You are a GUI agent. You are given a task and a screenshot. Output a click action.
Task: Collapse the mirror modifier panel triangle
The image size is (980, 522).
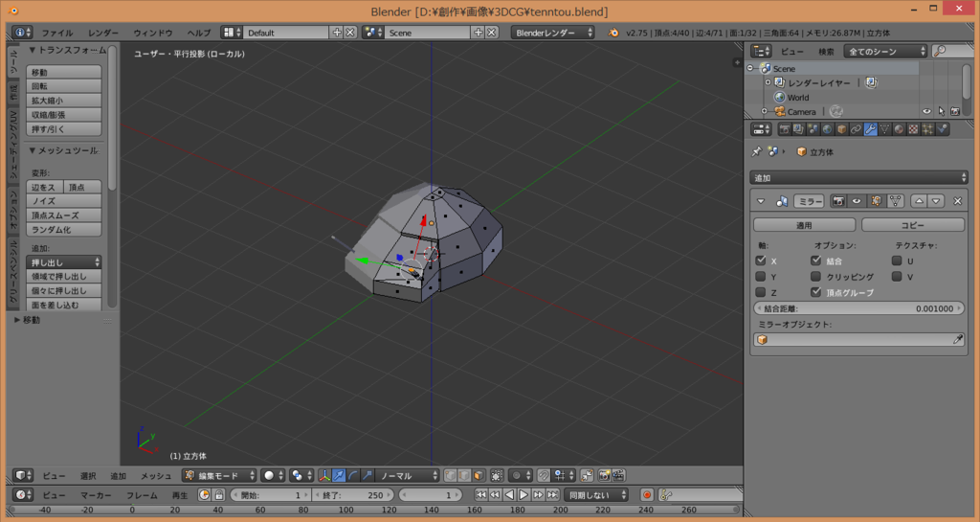[x=761, y=201]
